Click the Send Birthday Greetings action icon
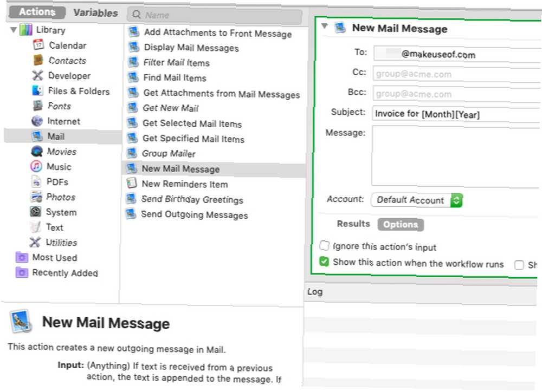542x392 pixels. coord(131,198)
